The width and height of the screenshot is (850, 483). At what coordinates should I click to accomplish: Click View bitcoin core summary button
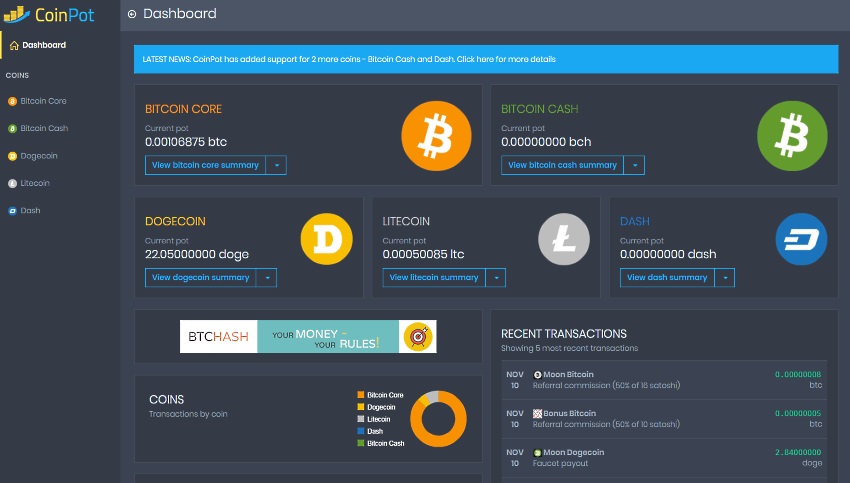pos(205,165)
